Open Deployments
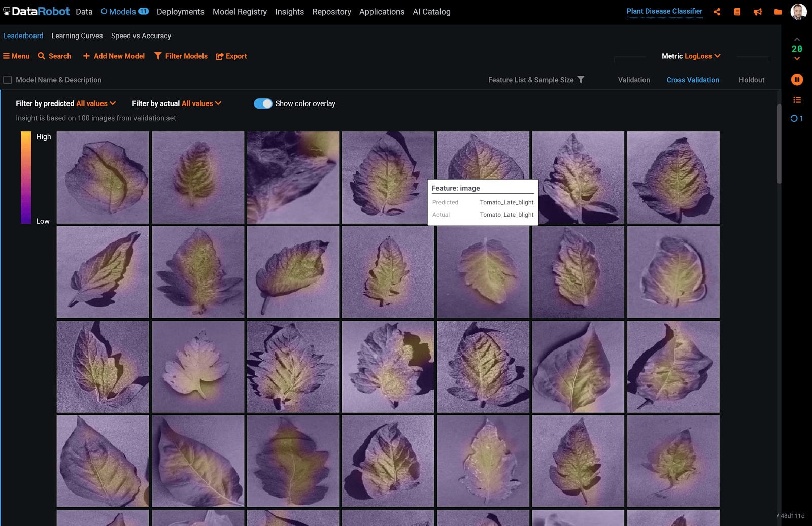Viewport: 812px width, 526px height. click(x=180, y=12)
